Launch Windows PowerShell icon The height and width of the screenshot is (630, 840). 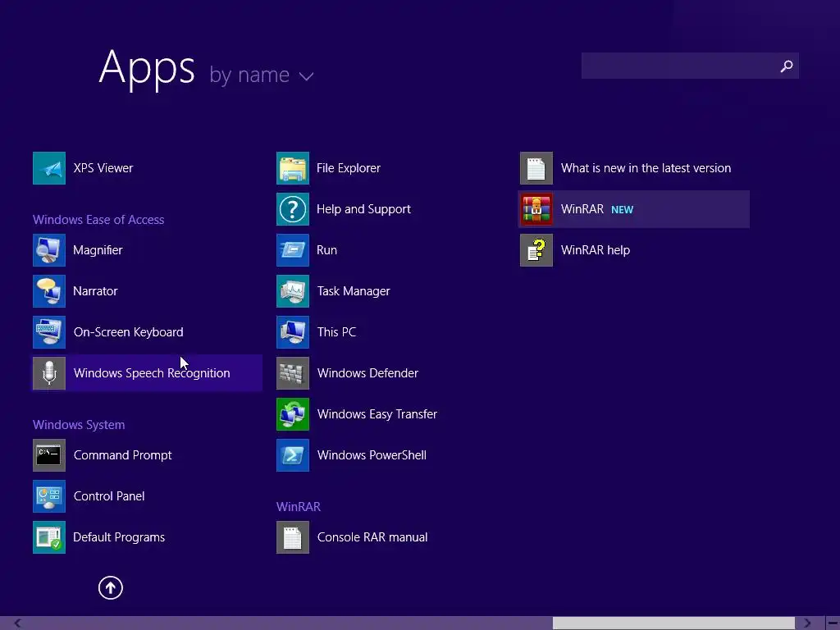coord(293,455)
